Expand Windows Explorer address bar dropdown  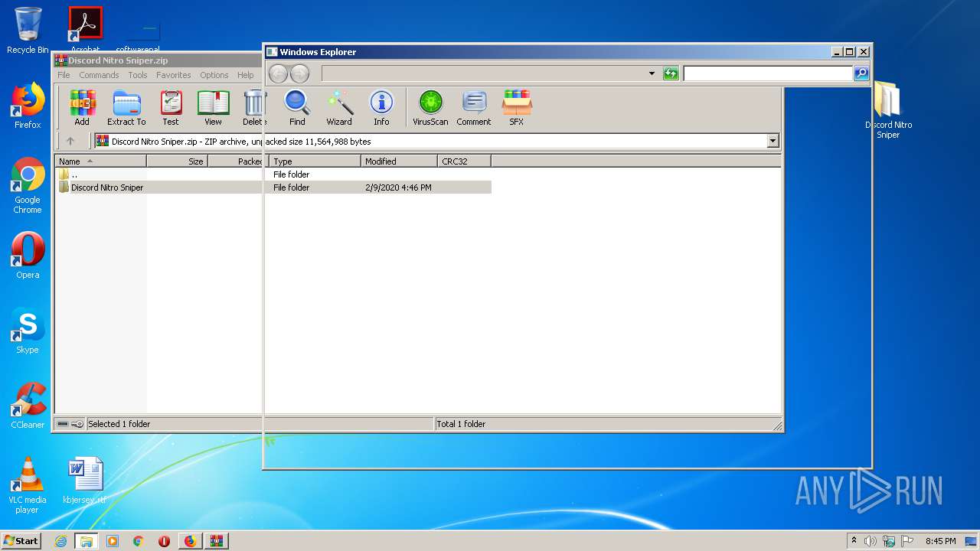(x=652, y=73)
